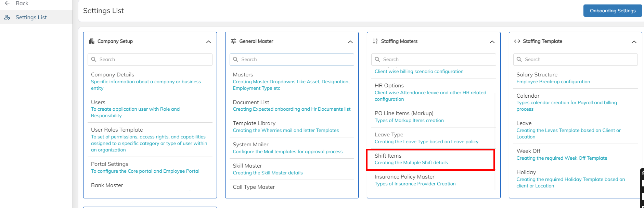This screenshot has height=208, width=644.
Task: Open Bank Master entry
Action: click(107, 185)
